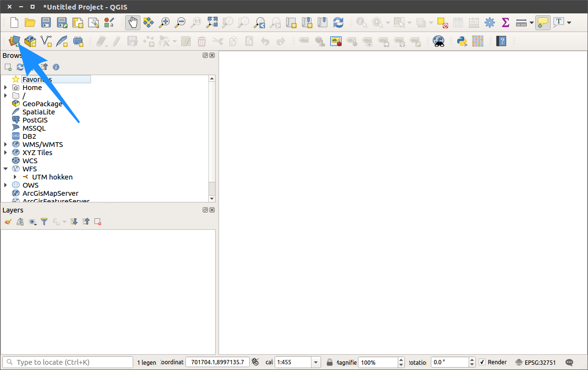Select the Zoom In magnifier tool

point(164,22)
